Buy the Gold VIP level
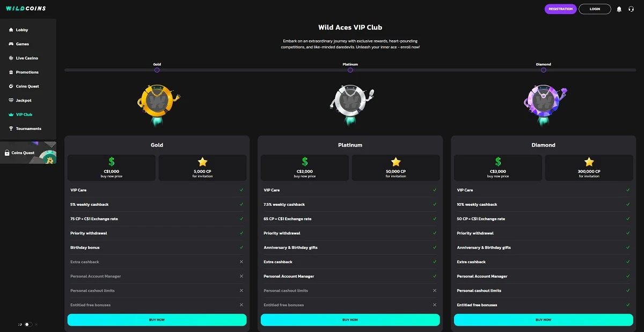Viewport: 644px width, 332px height. (157, 320)
